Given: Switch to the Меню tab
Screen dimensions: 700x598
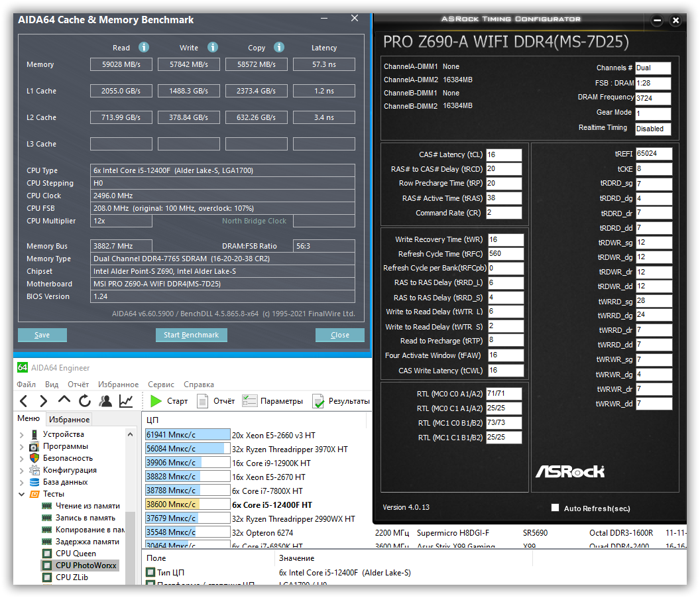Looking at the screenshot, I should pyautogui.click(x=29, y=418).
